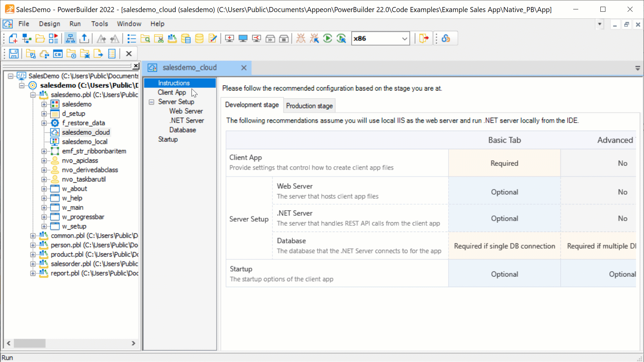
Task: Click the Debug bug toolbar icon
Action: pyautogui.click(x=301, y=39)
